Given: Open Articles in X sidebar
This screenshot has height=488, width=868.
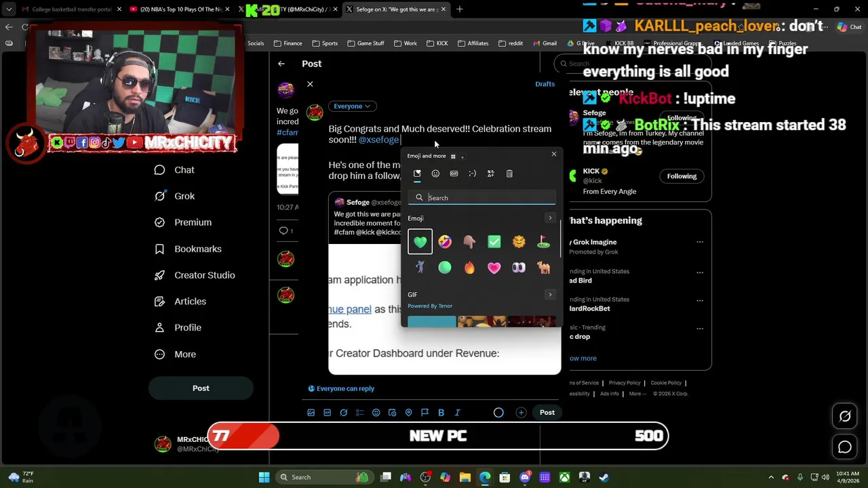Looking at the screenshot, I should click(180, 302).
